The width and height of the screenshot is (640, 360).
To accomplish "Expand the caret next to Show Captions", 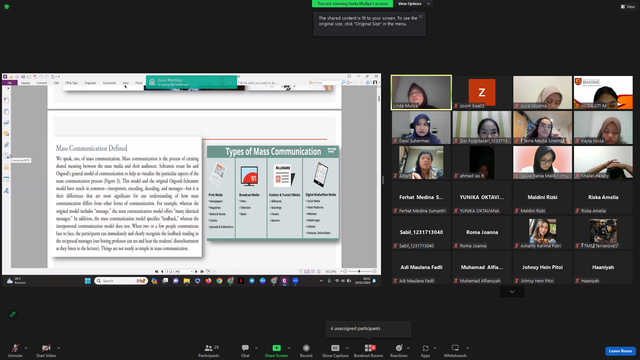I will tap(347, 348).
